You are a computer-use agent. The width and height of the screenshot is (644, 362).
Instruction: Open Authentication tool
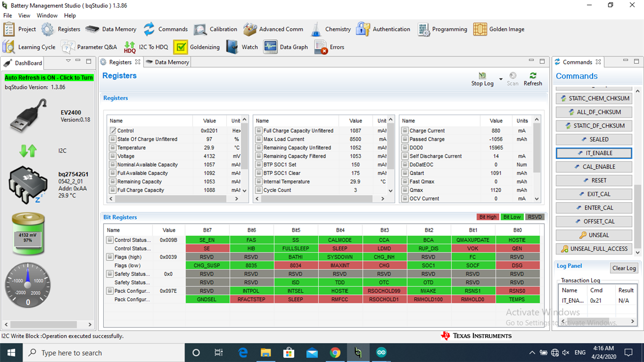(x=383, y=29)
